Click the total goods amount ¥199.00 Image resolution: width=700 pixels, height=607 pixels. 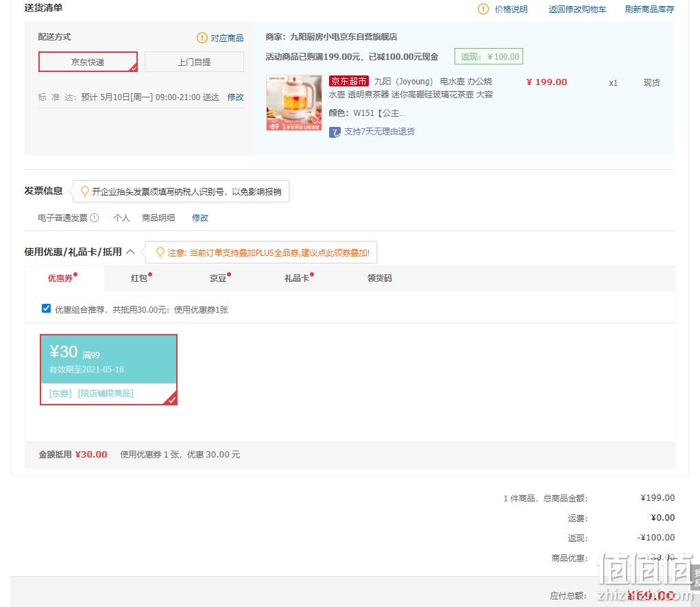click(657, 497)
